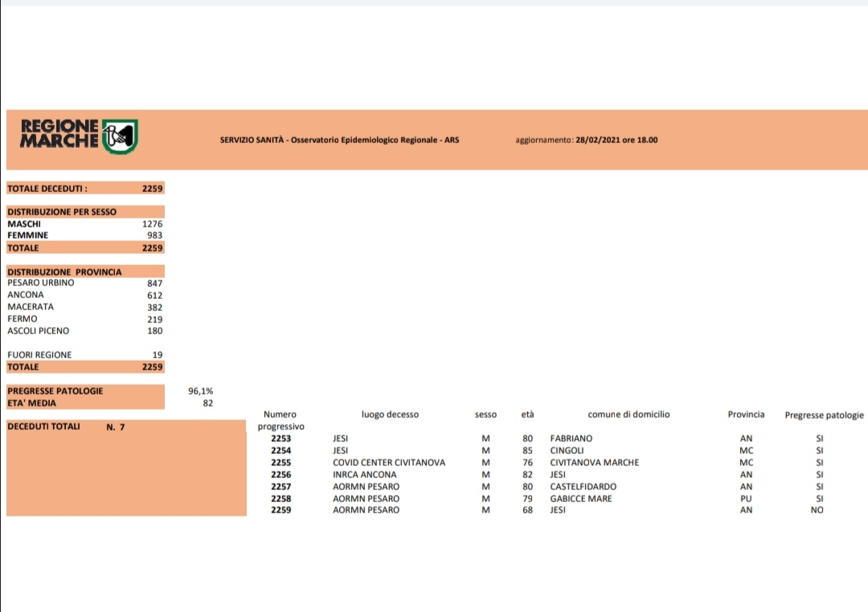
Task: Click the PREGRESSE PATOLOGIE label
Action: (x=55, y=390)
